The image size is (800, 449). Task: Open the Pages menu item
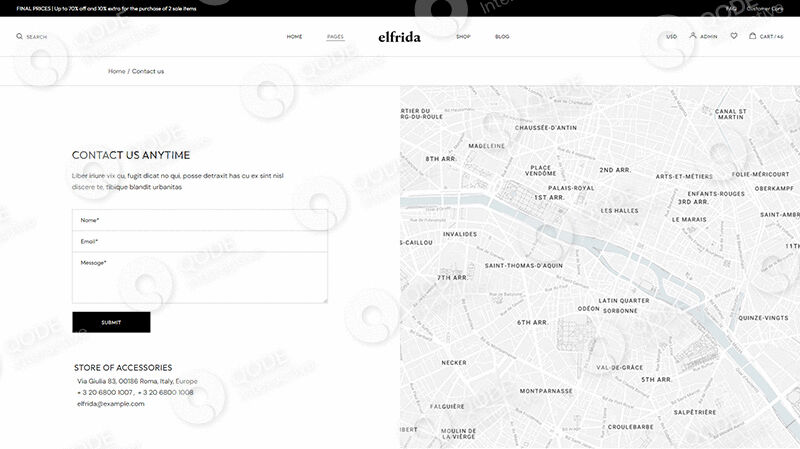[335, 37]
